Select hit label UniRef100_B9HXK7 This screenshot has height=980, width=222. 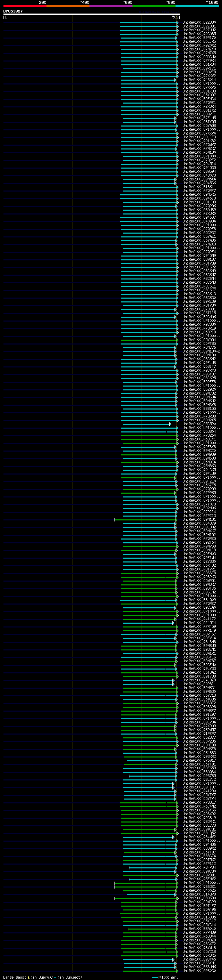click(x=199, y=531)
